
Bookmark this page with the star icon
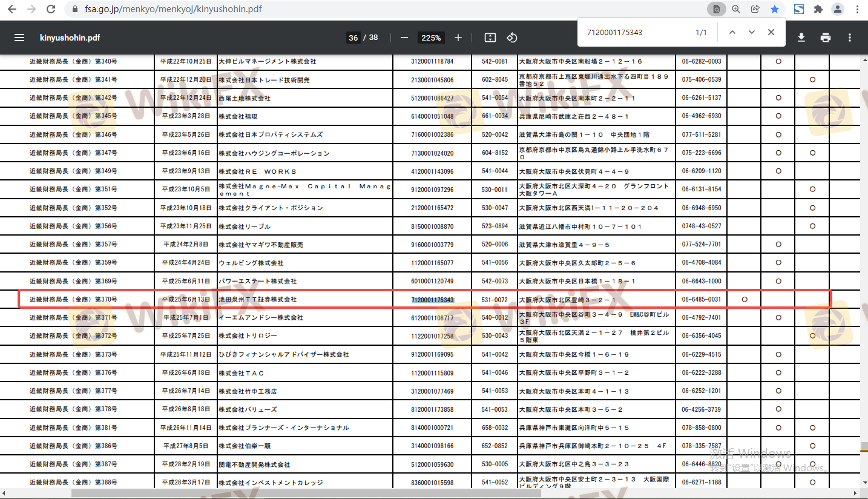[775, 9]
